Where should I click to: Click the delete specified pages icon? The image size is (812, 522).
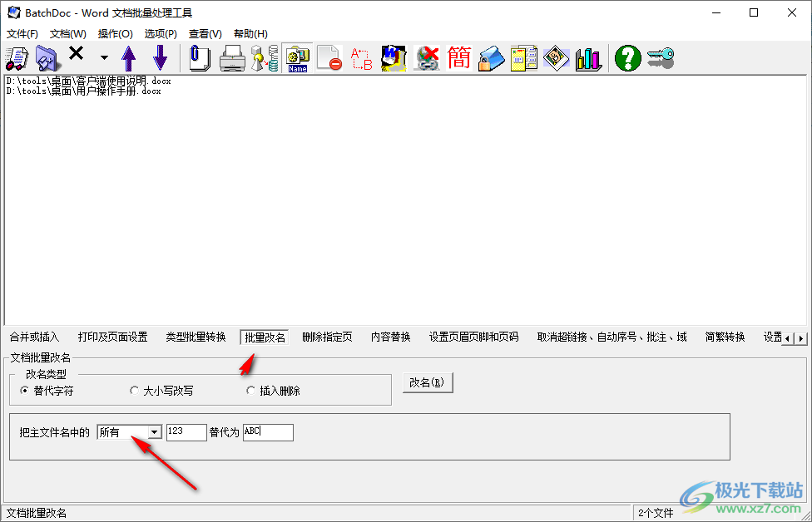tap(329, 58)
